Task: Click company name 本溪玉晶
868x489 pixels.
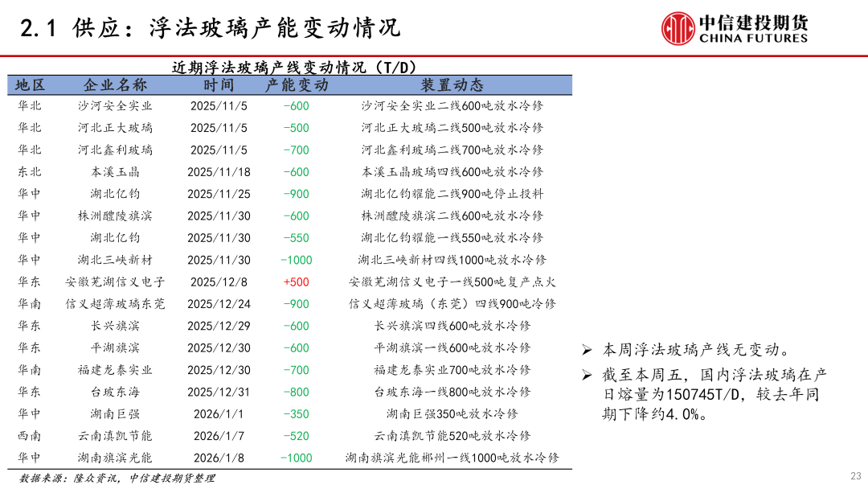Action: point(115,172)
